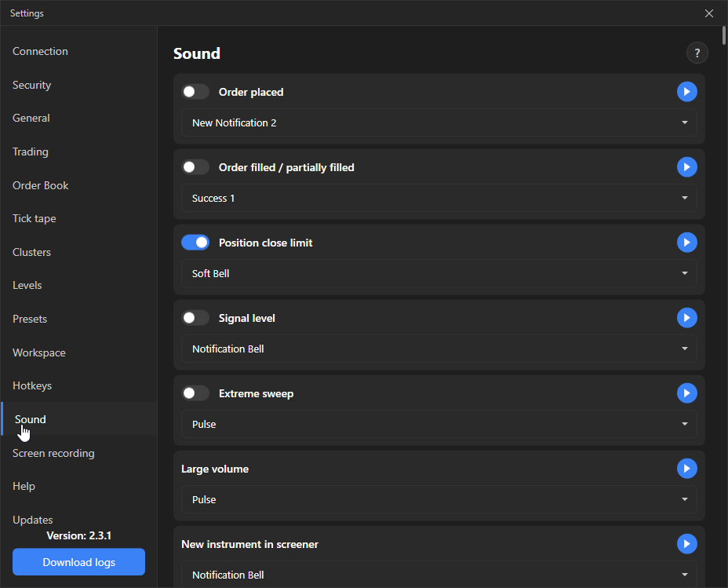Viewport: 728px width, 588px height.
Task: Play the Position close limit sound
Action: [x=686, y=242]
